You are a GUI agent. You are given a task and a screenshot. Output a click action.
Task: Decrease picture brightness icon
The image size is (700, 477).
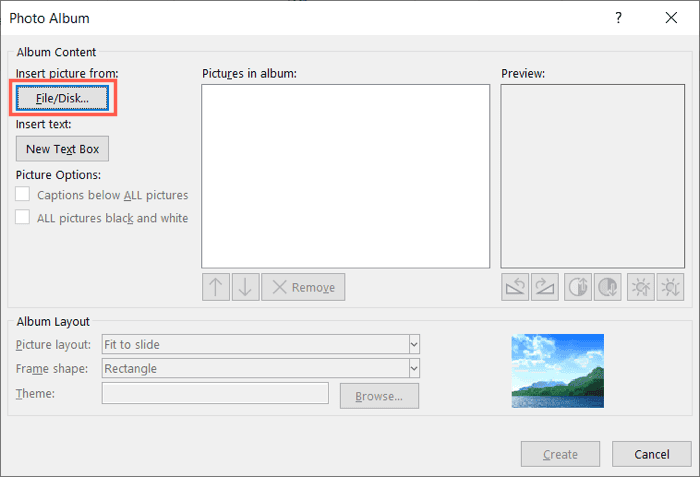click(x=670, y=287)
